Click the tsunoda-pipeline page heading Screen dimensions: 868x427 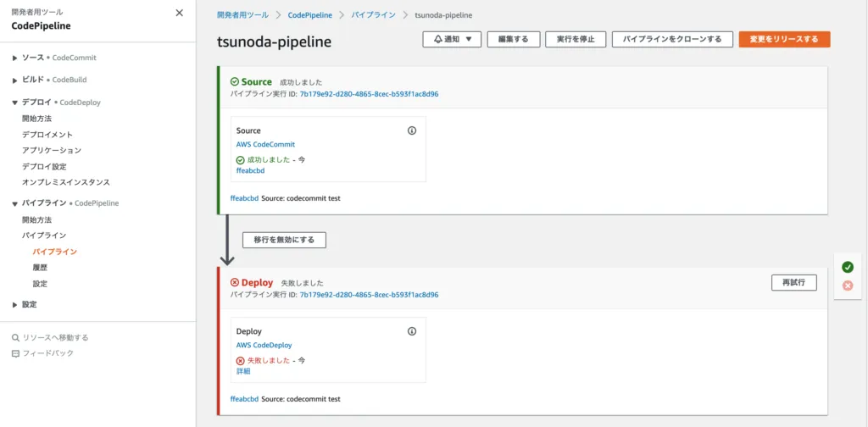(275, 42)
